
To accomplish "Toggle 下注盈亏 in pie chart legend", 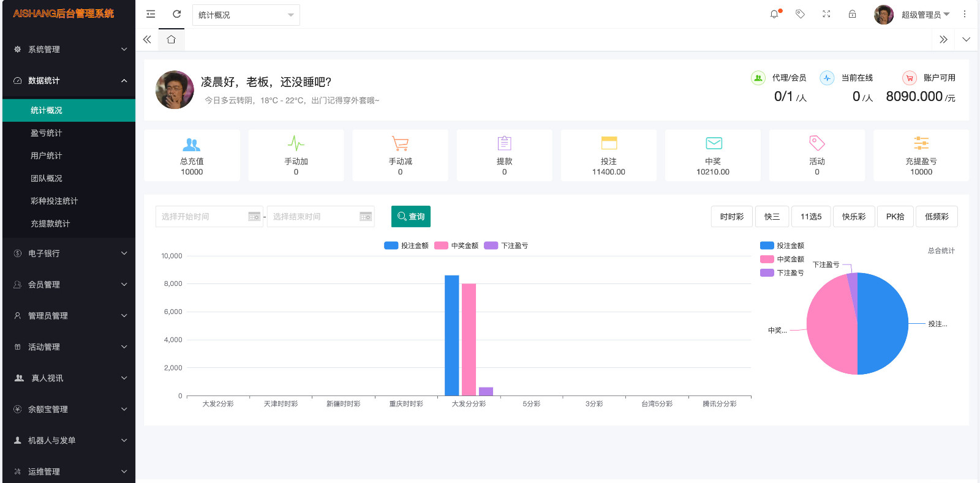I will (x=782, y=273).
